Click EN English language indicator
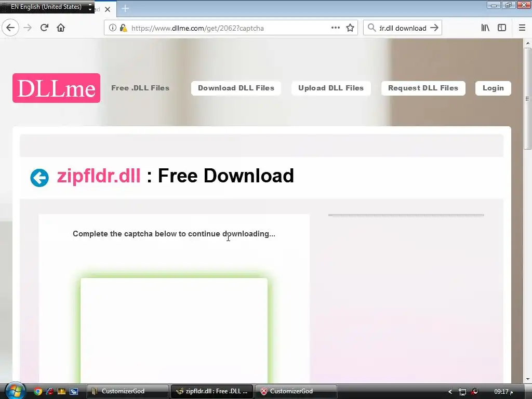Screen dimensions: 532x399 coord(46,7)
